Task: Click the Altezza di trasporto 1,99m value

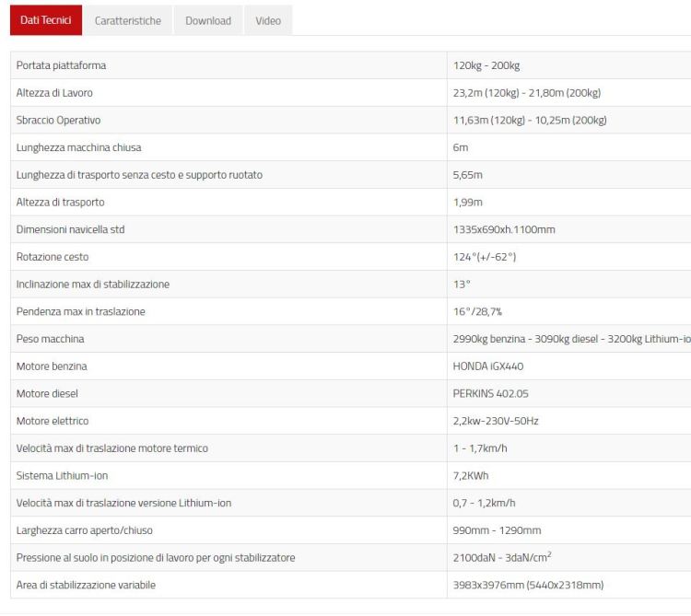Action: coord(467,203)
